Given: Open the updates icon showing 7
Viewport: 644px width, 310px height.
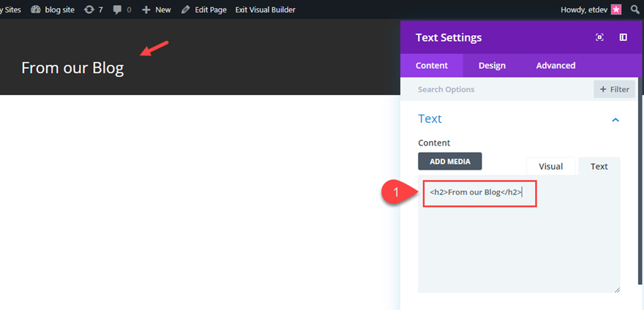Looking at the screenshot, I should coord(89,10).
